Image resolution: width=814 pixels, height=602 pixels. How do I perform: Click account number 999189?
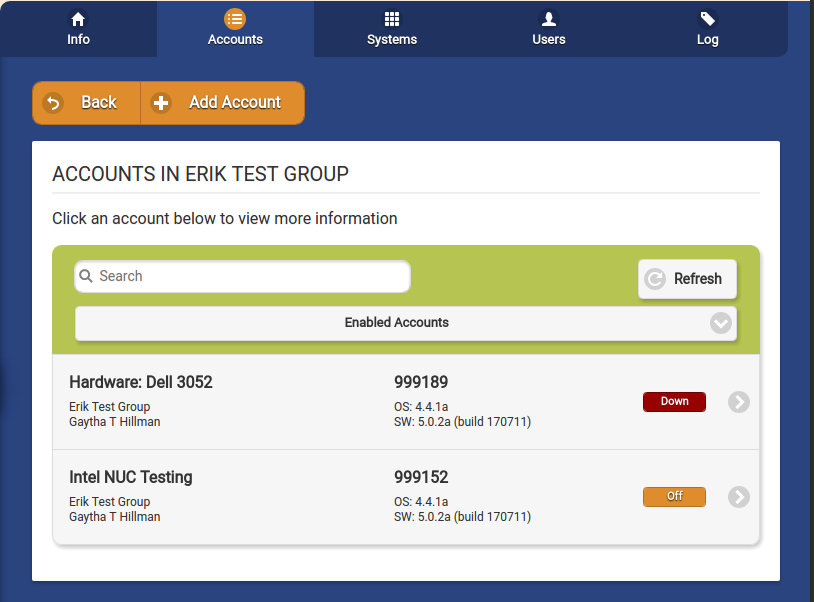point(421,382)
